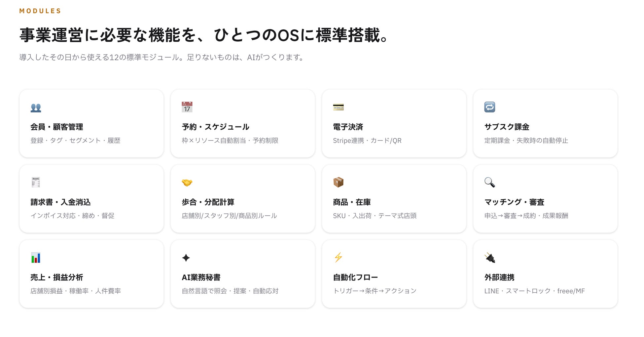The width and height of the screenshot is (644, 337).
Task: Click the package box icon for 商品・在庫
Action: [x=338, y=182]
